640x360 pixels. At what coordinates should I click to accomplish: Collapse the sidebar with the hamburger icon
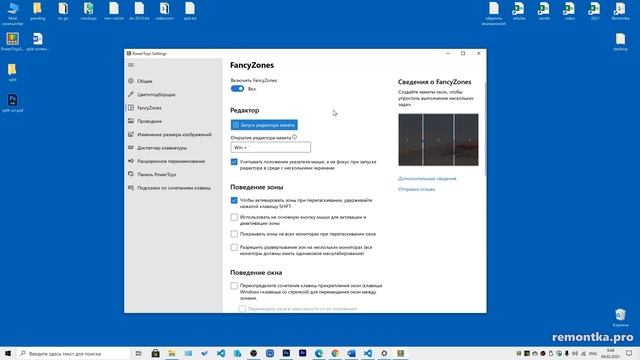131,65
